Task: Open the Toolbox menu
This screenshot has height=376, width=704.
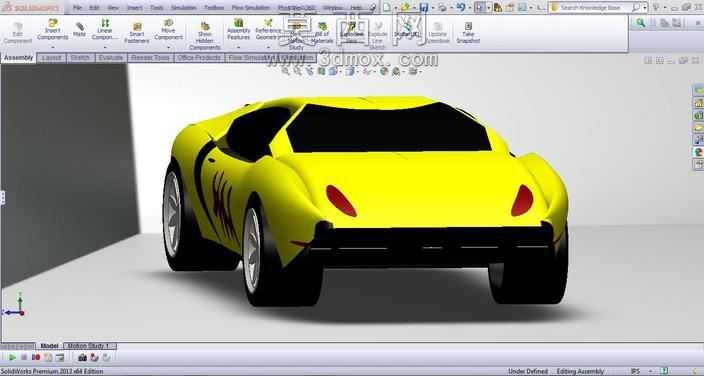Action: tap(214, 8)
